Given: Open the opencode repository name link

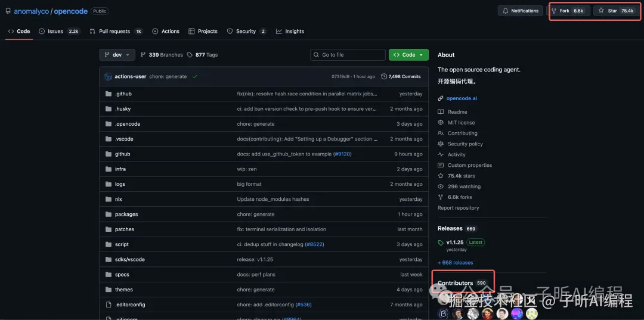Looking at the screenshot, I should 70,11.
